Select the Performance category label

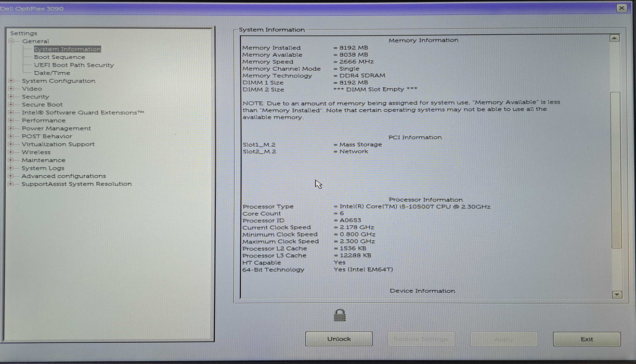(x=44, y=120)
